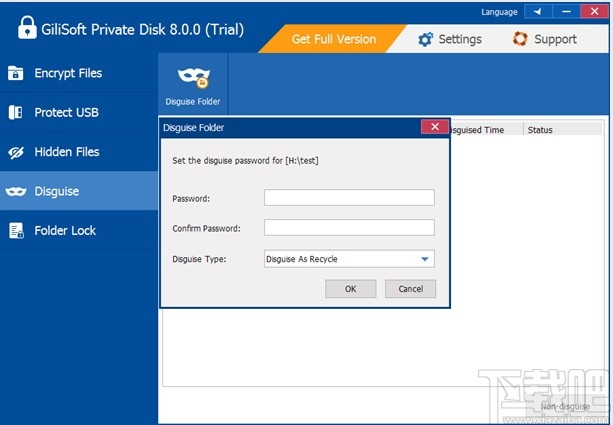Minimize the GiliSoft Private Disk window
Screen dimensions: 613x425
coord(566,12)
